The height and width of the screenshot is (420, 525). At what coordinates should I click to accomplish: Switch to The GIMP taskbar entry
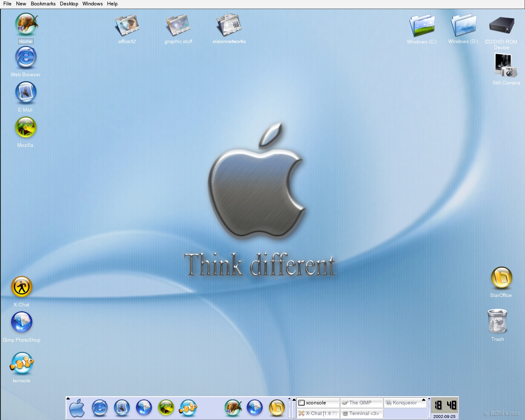(x=362, y=403)
